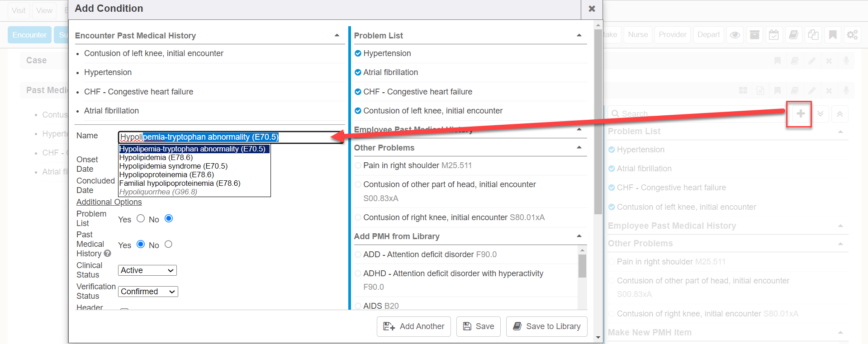Screen dimensions: 868x344
Task: Switch to the Provider tab
Action: click(672, 35)
